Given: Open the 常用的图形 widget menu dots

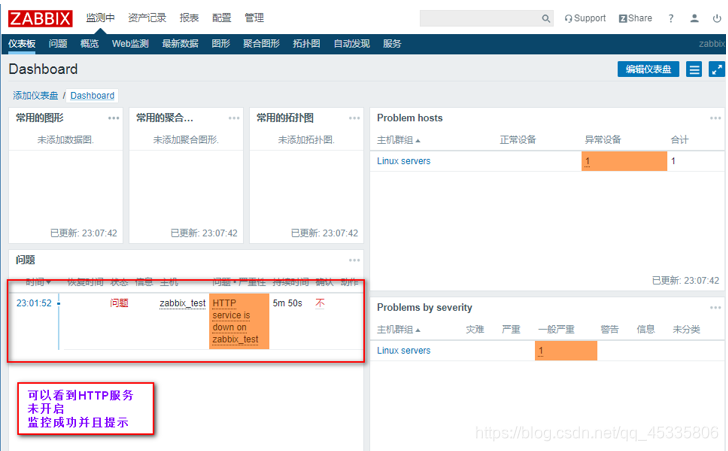Looking at the screenshot, I should click(114, 118).
